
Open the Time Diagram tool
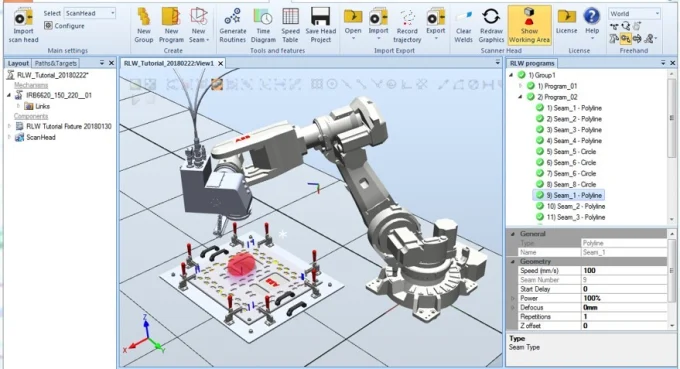[263, 17]
